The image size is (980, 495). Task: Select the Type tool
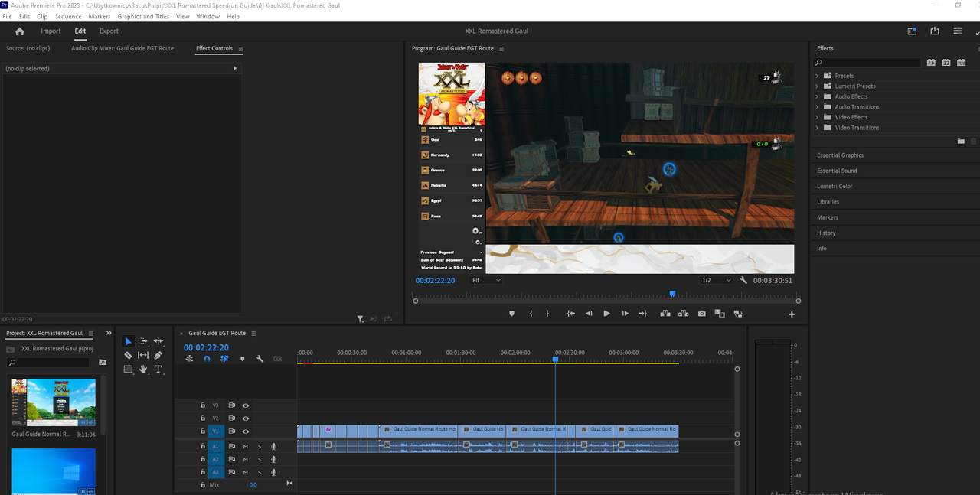(x=158, y=369)
